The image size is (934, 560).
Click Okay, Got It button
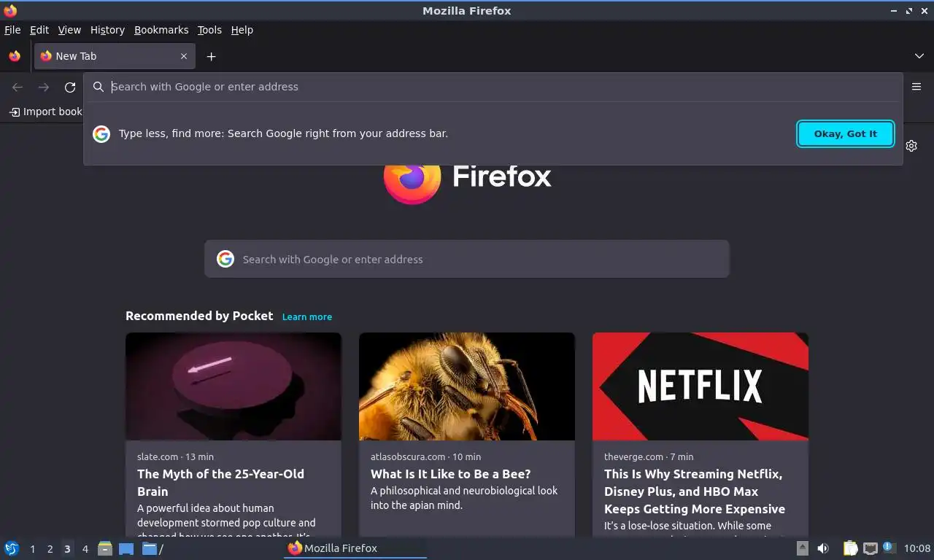[846, 133]
